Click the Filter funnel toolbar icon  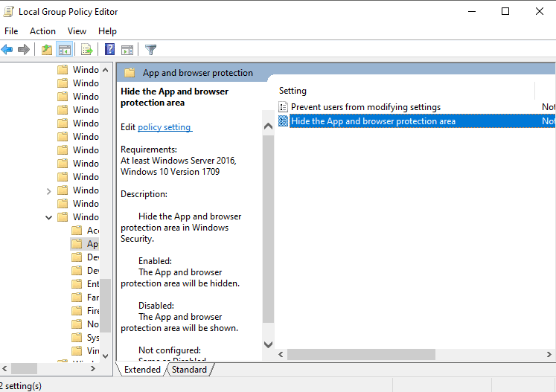(x=150, y=50)
